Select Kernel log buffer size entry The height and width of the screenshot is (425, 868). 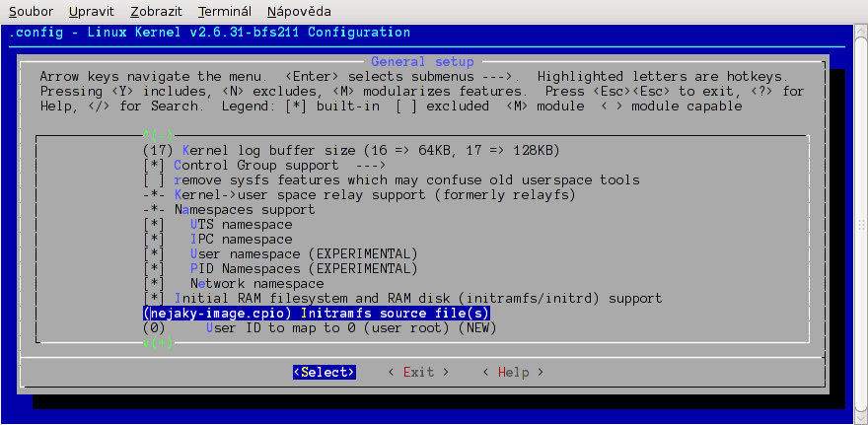coord(351,150)
